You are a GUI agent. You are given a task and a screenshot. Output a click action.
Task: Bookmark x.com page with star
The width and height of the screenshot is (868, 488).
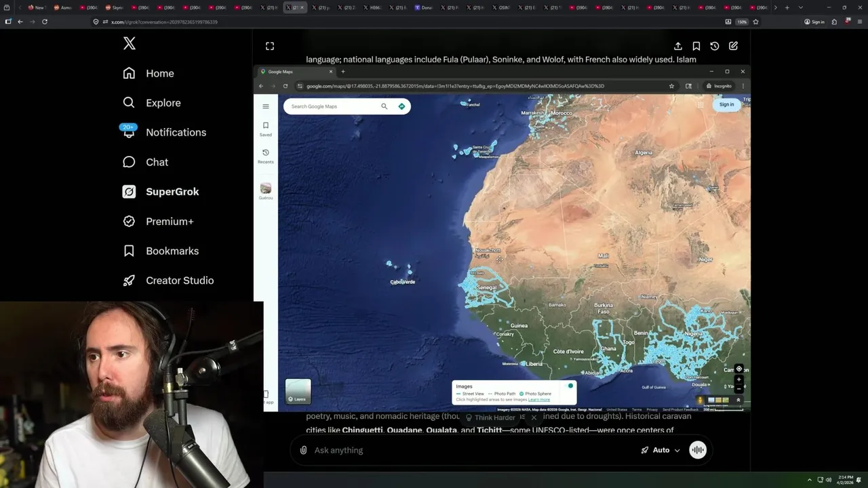point(755,22)
